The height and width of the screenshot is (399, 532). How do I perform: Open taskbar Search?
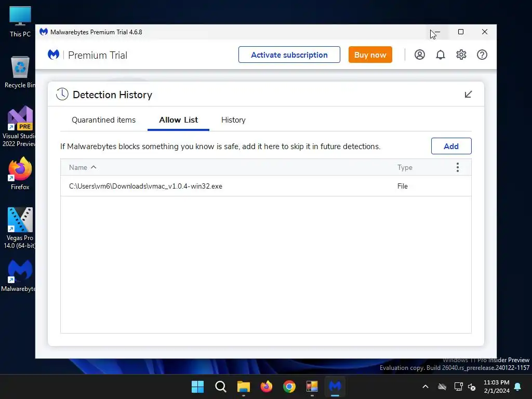click(220, 387)
